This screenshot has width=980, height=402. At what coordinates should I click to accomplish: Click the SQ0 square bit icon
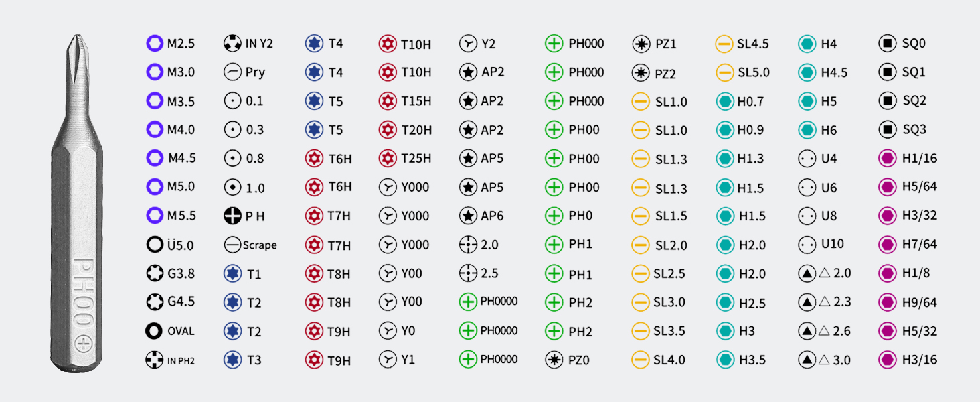(887, 44)
